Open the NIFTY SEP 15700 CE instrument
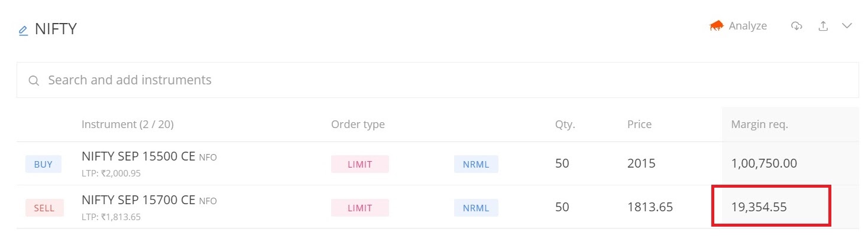Screen dimensions: 868x252 (138, 200)
